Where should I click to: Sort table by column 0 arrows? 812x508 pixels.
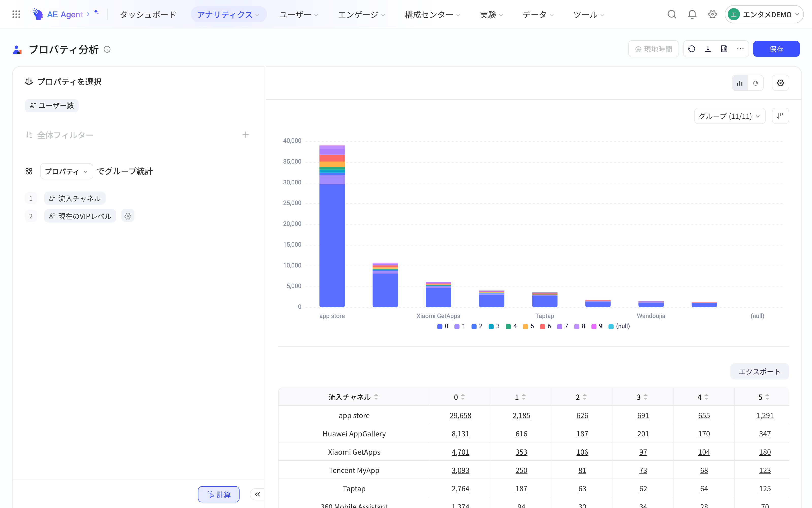(463, 397)
